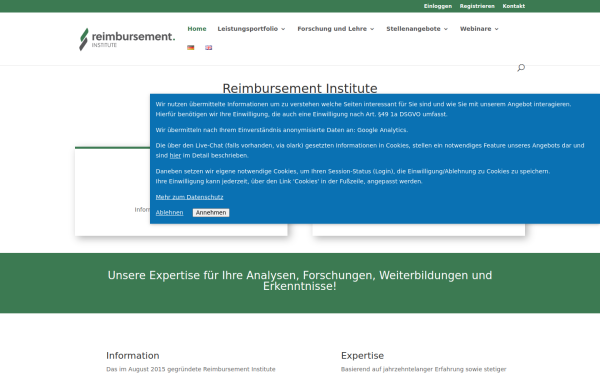Expand Stellenangebote dropdown chevron

(446, 29)
